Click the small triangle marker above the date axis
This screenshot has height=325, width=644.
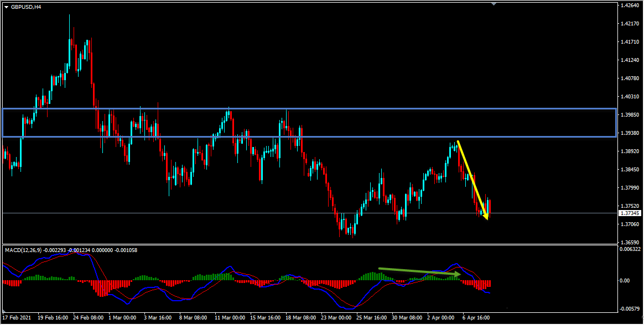coord(5,311)
